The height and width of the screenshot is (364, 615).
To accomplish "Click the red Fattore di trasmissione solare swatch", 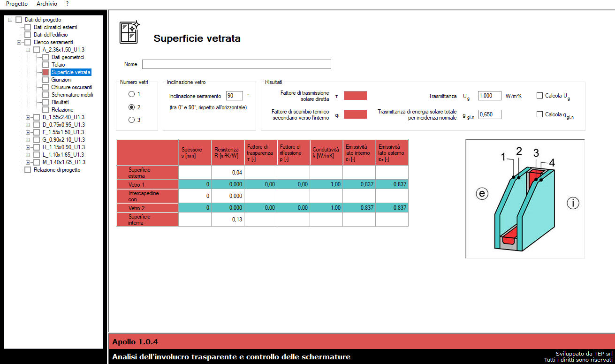I will [355, 96].
